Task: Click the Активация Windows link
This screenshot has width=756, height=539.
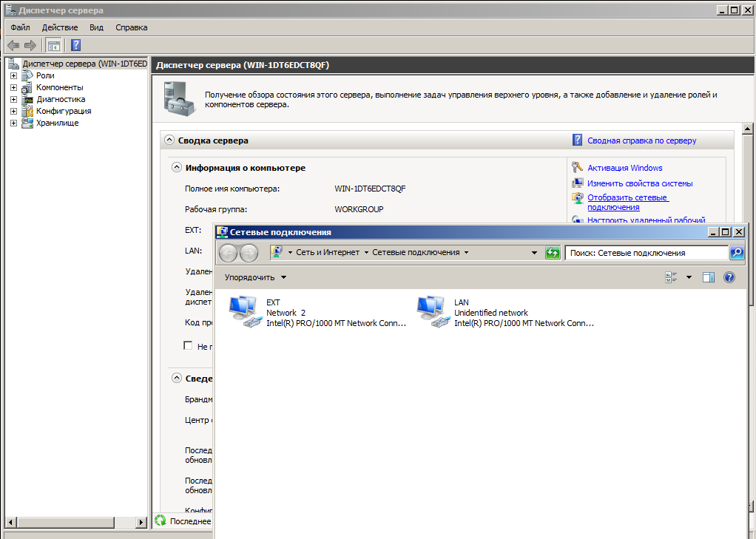Action: (624, 168)
